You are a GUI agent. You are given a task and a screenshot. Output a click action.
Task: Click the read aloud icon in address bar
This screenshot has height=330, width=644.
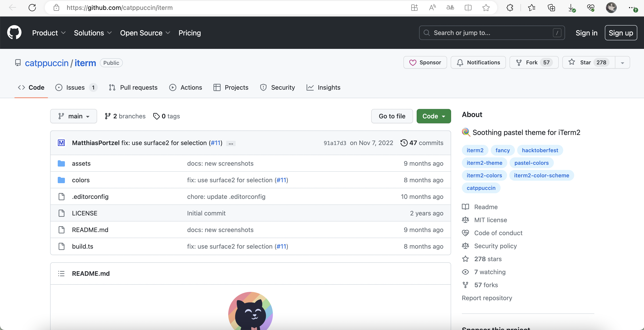pyautogui.click(x=432, y=8)
